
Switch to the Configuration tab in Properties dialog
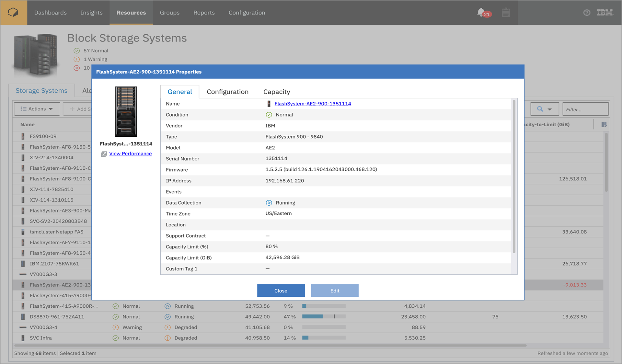pyautogui.click(x=228, y=92)
